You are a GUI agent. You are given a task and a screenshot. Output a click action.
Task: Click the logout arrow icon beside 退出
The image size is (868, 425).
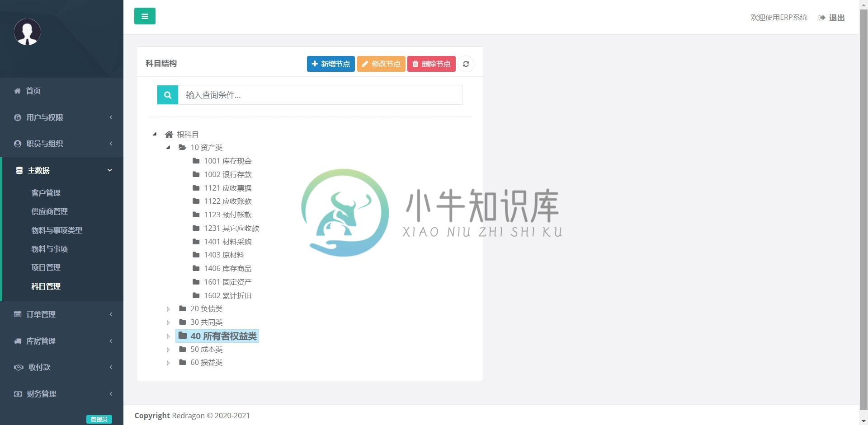pos(822,18)
